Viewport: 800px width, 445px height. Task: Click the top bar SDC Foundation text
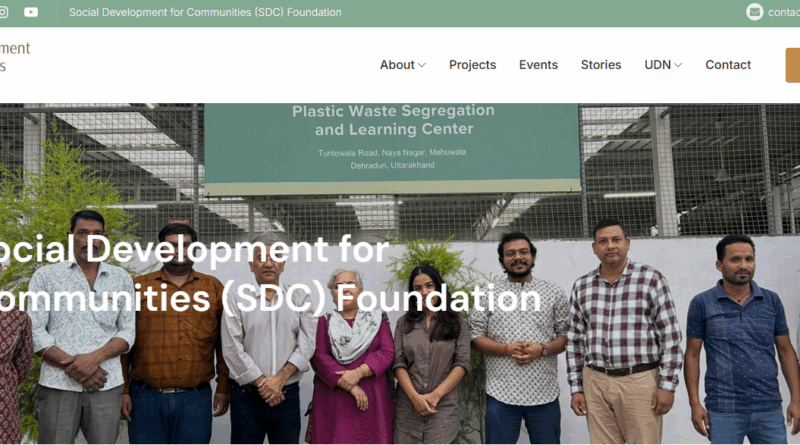point(205,12)
